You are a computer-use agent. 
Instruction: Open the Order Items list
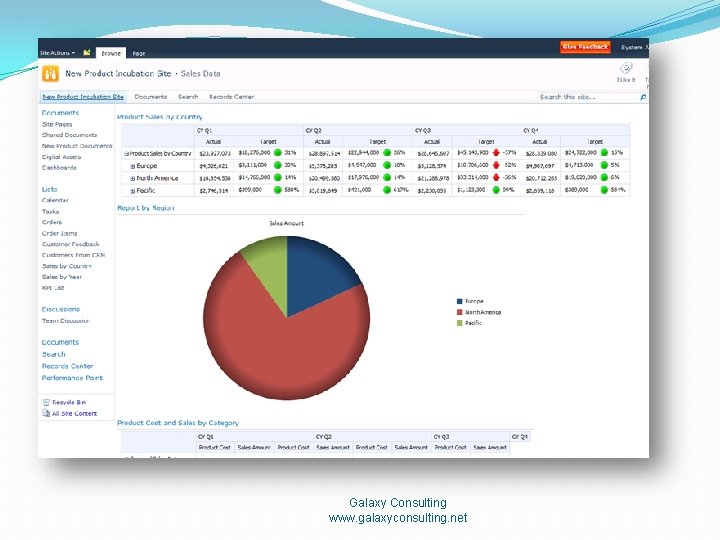click(x=60, y=233)
